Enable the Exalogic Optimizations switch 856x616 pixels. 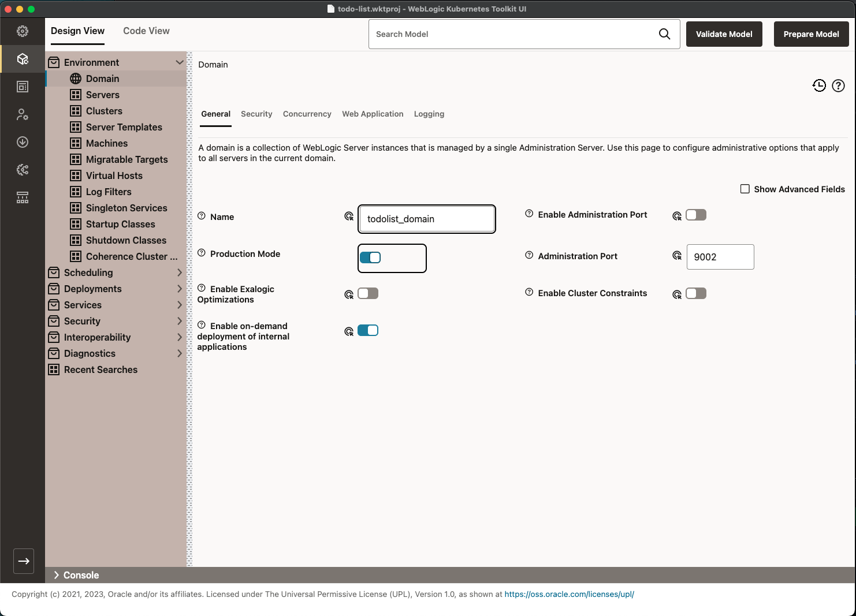pyautogui.click(x=368, y=293)
